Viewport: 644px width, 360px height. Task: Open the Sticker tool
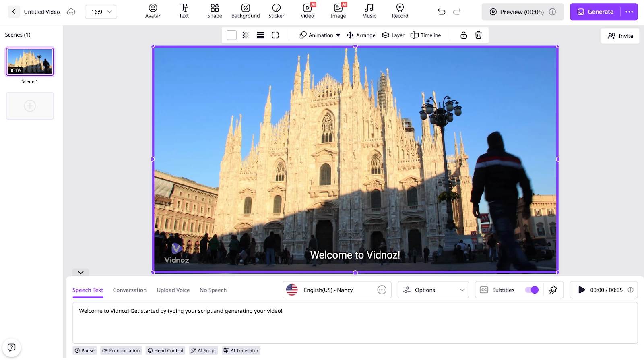[x=277, y=11]
